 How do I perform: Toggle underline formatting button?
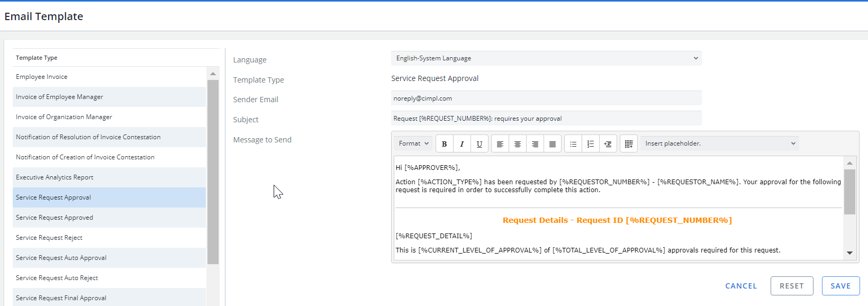[480, 143]
